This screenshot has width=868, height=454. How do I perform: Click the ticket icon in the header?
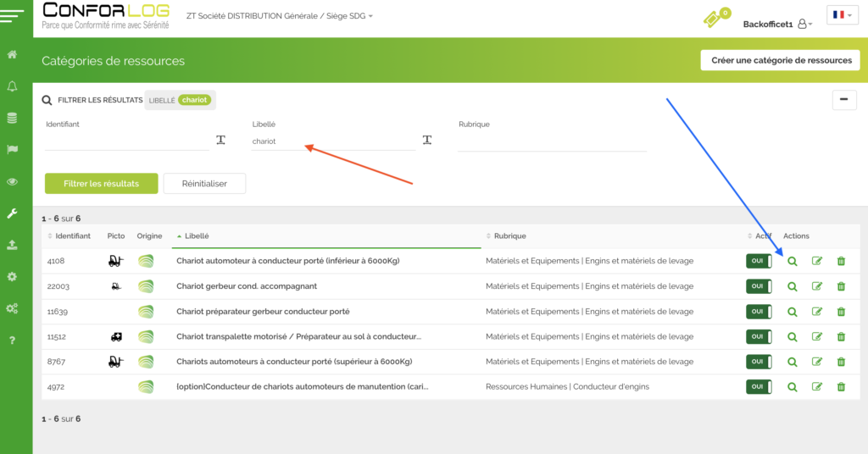tap(715, 18)
